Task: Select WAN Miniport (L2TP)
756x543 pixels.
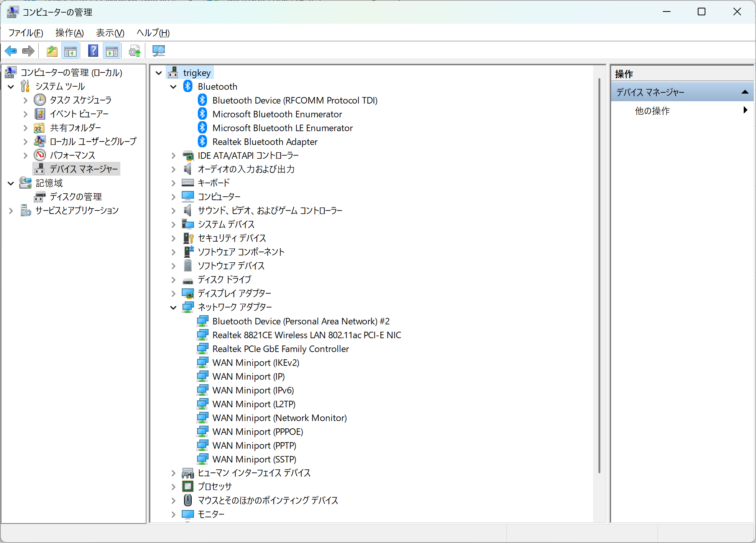Action: point(254,404)
